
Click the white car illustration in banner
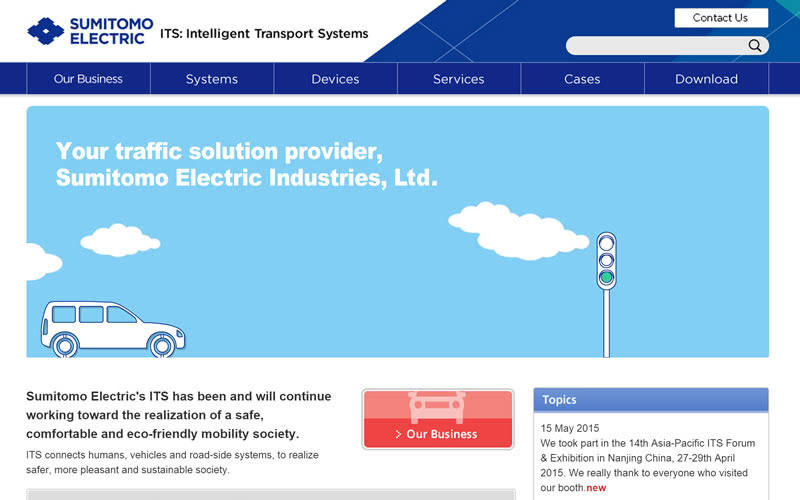click(113, 329)
